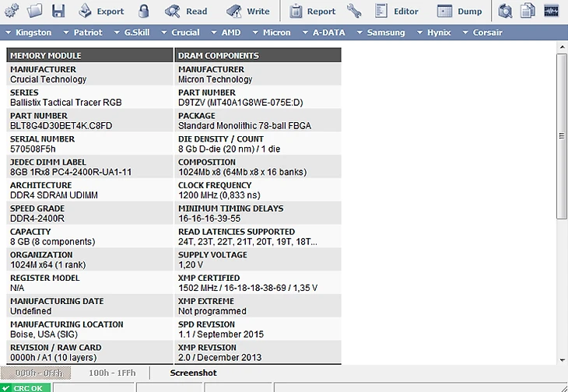Select the text Micron Technology
Image resolution: width=568 pixels, height=392 pixels.
tap(216, 79)
